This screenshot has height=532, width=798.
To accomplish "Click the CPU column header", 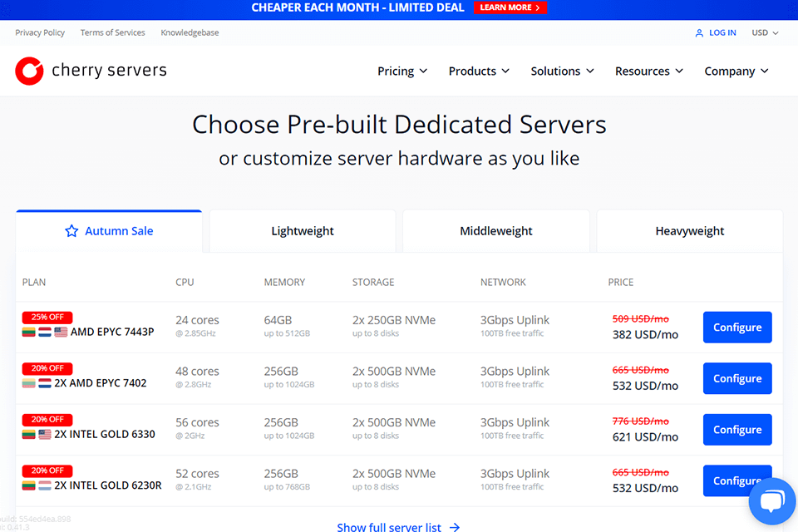I will (185, 283).
